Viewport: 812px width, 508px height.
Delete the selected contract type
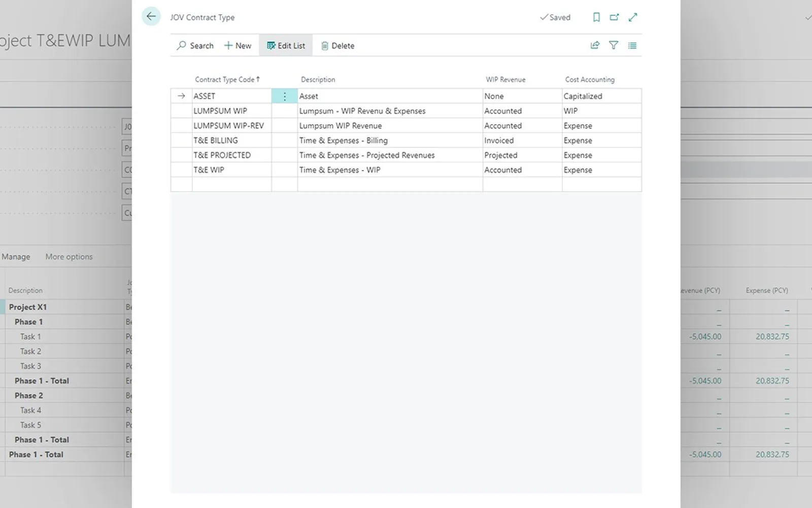click(x=337, y=45)
